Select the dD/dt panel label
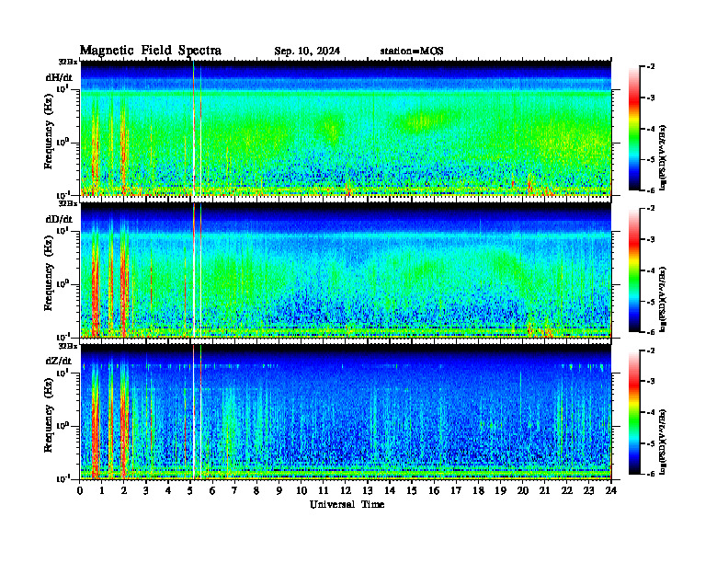The height and width of the screenshot is (563, 728). pos(59,219)
